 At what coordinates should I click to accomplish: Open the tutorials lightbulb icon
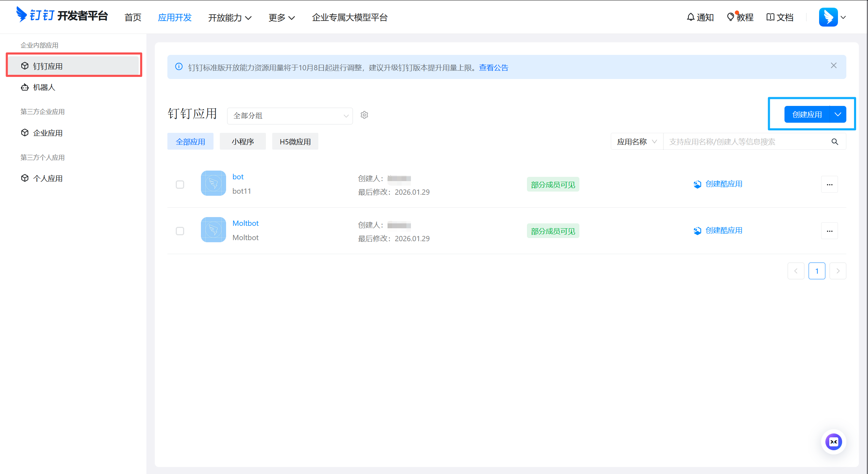tap(730, 17)
